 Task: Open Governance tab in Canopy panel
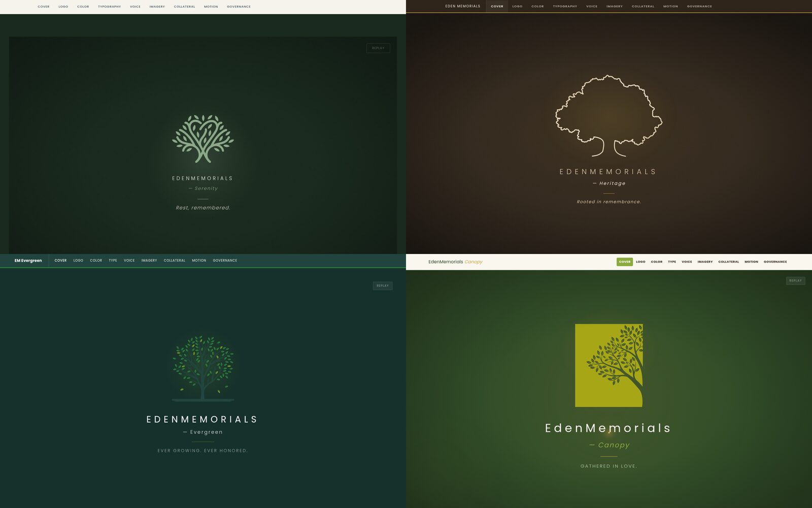click(x=775, y=262)
